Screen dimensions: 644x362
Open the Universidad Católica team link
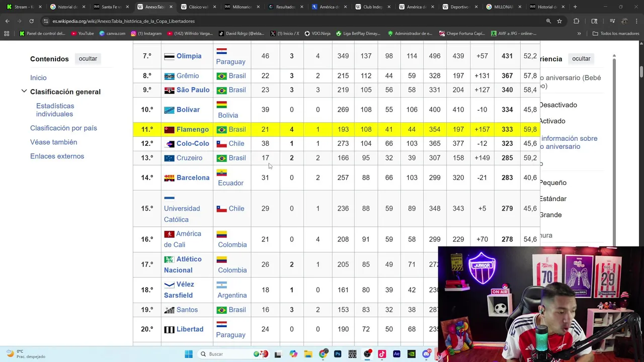point(182,214)
